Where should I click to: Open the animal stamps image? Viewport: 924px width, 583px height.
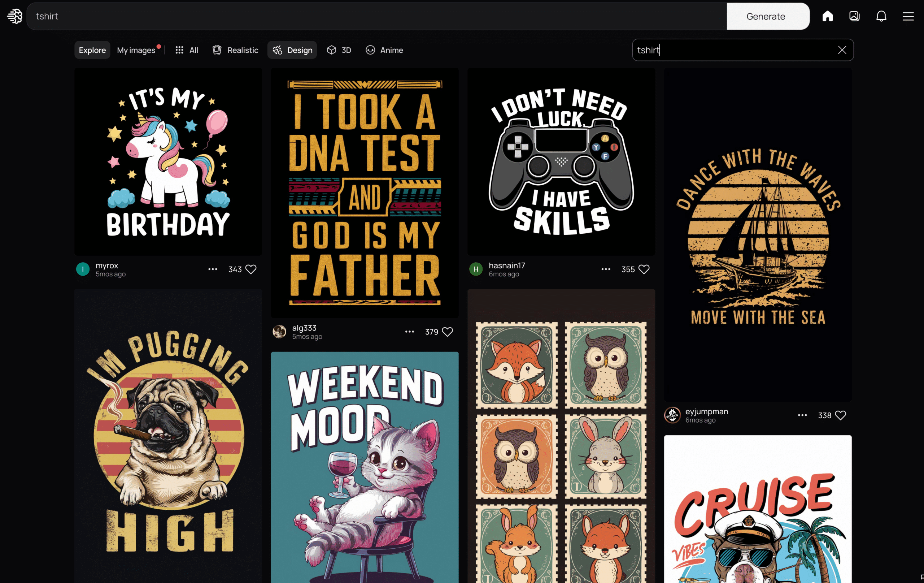click(x=561, y=436)
